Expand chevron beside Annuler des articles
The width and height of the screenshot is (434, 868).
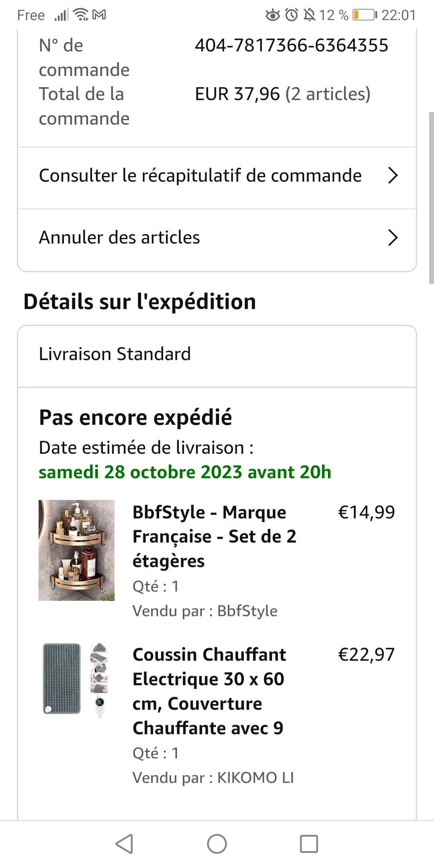coord(393,237)
